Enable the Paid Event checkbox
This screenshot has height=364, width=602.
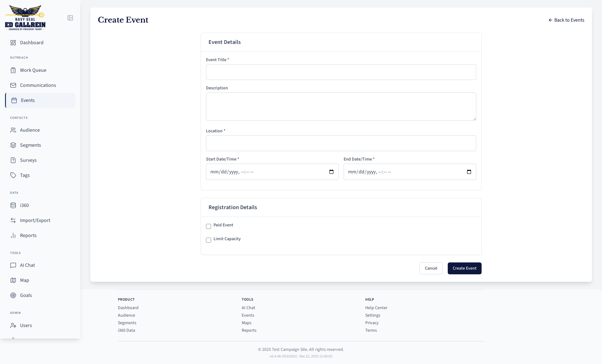pyautogui.click(x=209, y=226)
